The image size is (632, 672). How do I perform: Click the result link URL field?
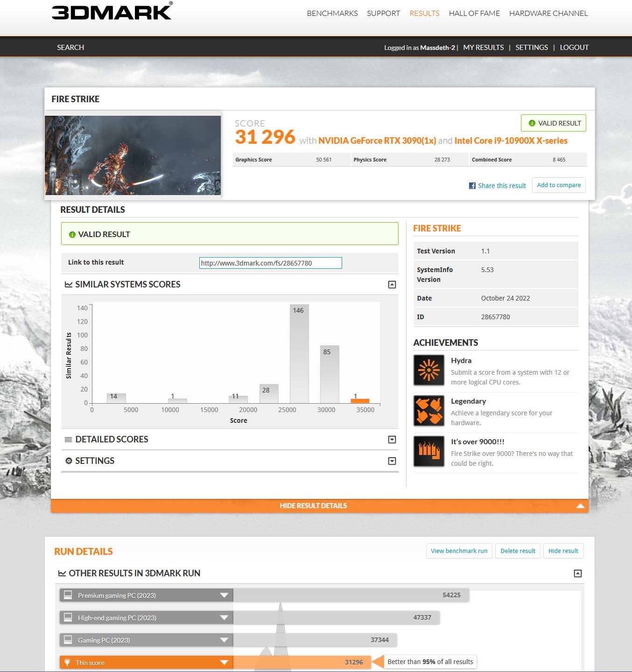pos(270,263)
